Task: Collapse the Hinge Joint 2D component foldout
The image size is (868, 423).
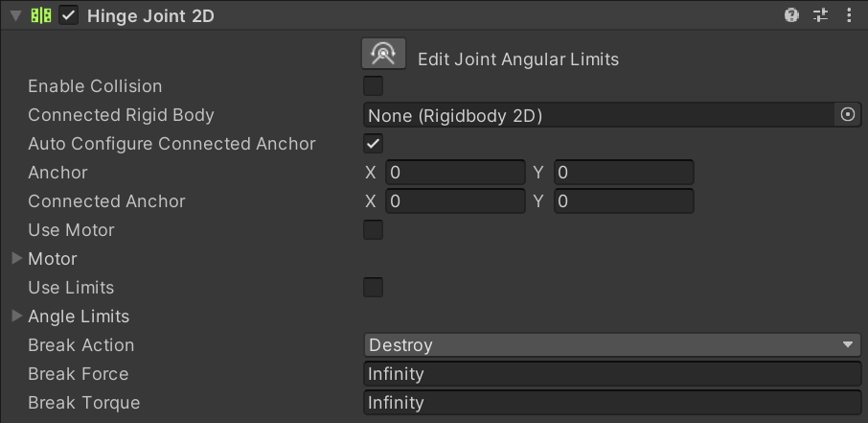Action: tap(15, 16)
